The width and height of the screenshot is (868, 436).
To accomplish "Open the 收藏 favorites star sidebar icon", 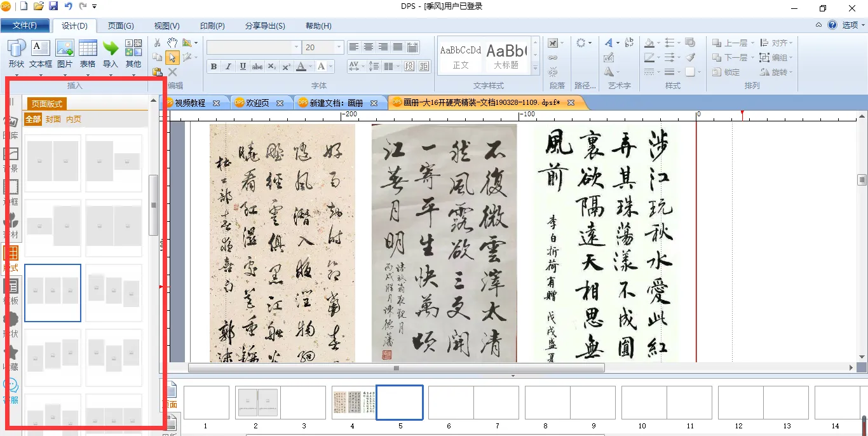I will (x=11, y=357).
